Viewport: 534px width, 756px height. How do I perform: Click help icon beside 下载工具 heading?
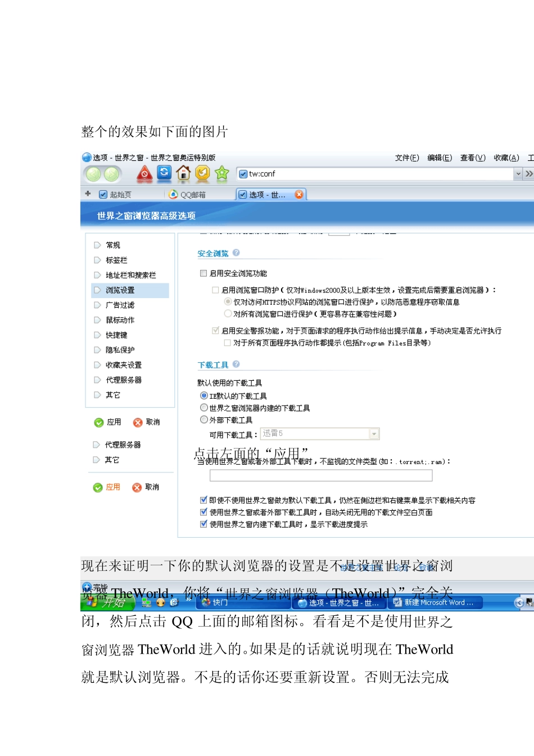236,364
